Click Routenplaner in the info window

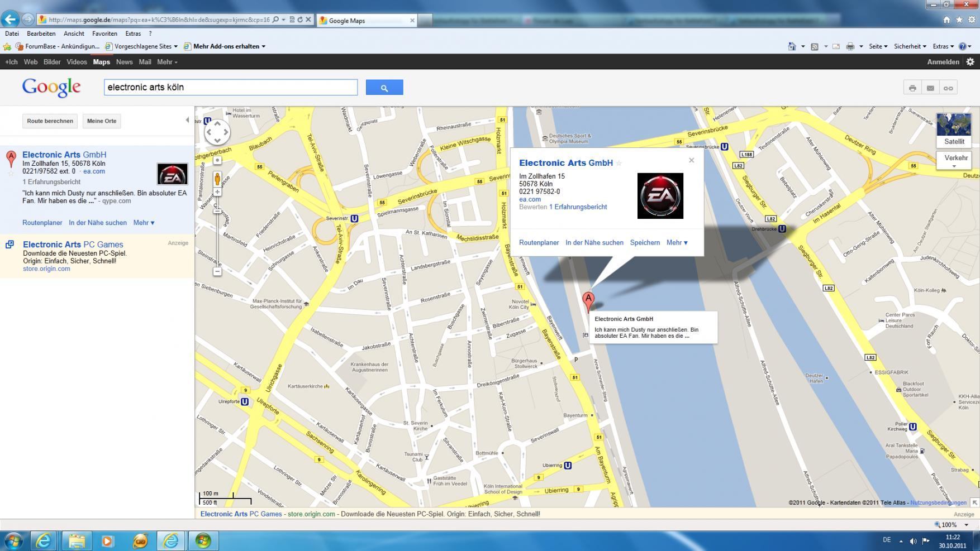(539, 243)
